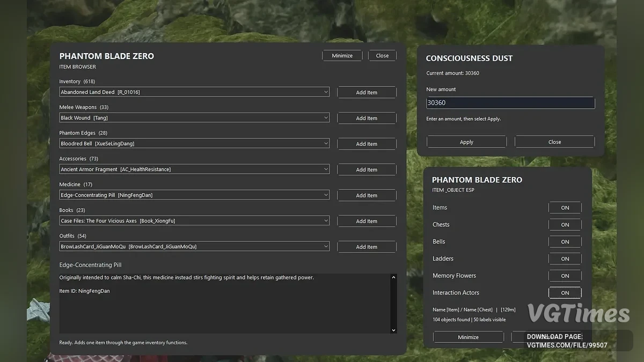Add the Edge-Concentrating Pill medicine item
The image size is (644, 362).
click(x=367, y=195)
